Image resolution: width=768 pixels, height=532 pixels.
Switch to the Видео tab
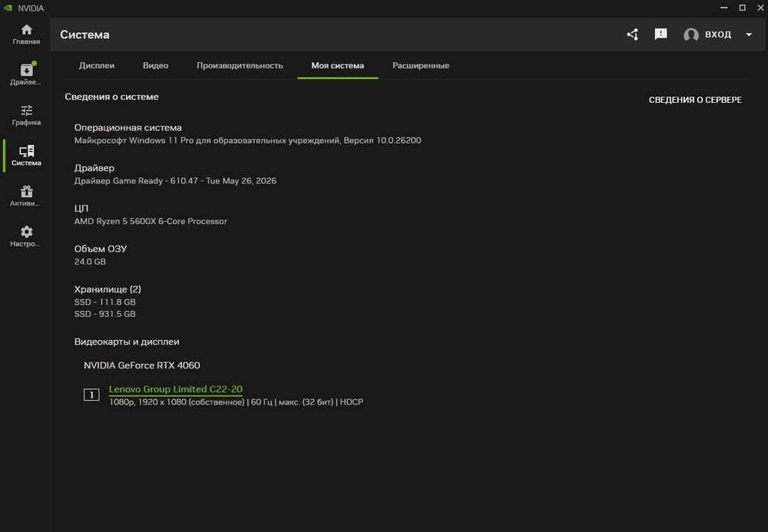155,65
